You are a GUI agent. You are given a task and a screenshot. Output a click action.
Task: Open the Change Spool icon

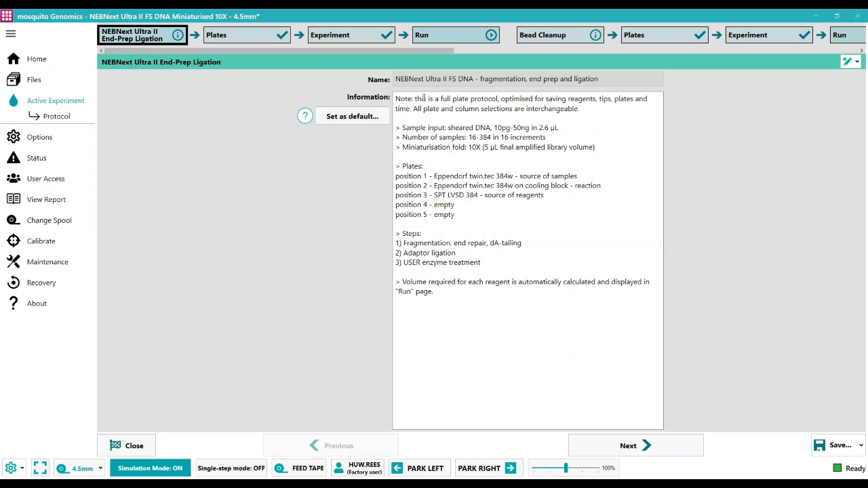[14, 220]
